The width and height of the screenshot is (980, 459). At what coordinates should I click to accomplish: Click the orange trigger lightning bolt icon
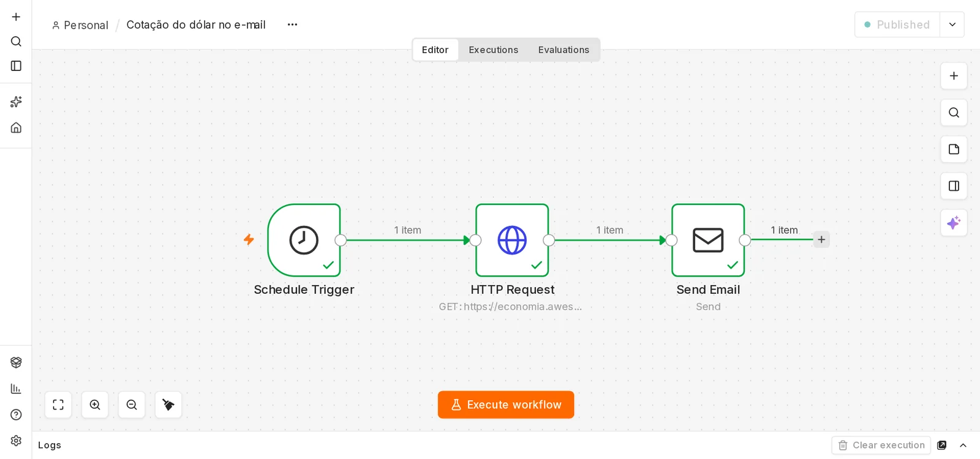coord(249,239)
